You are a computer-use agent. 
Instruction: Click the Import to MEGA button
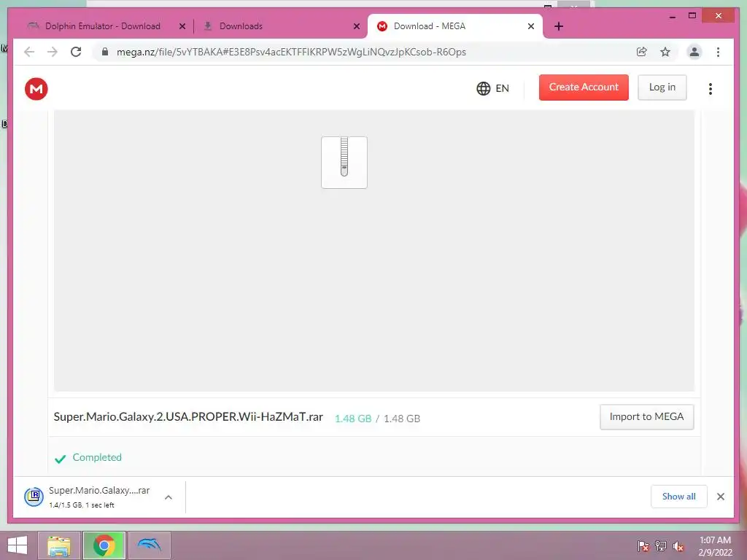[x=646, y=416]
